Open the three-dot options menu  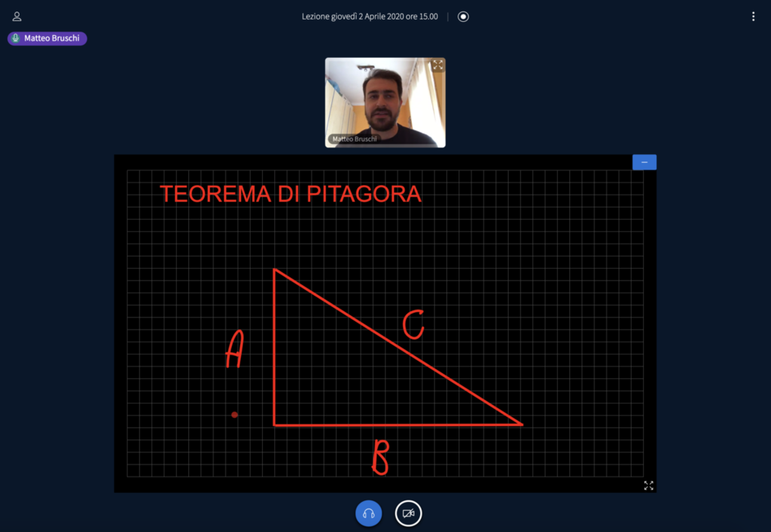(753, 17)
